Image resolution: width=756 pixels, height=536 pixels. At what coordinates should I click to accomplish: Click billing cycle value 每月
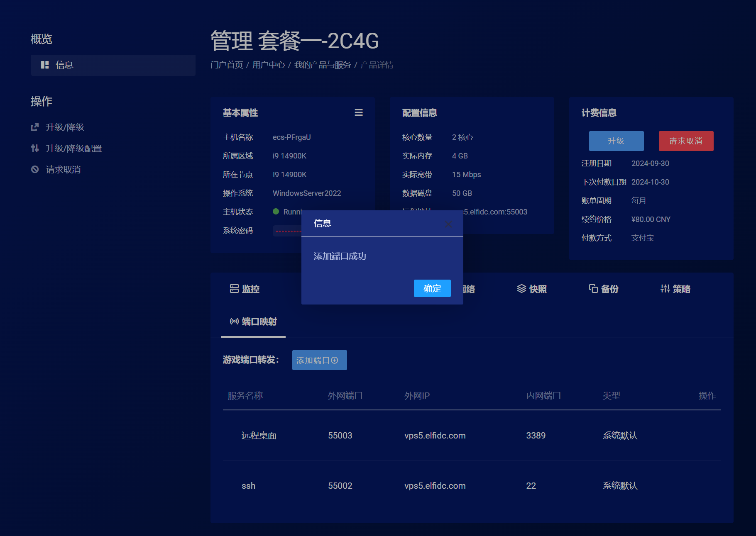tap(639, 201)
